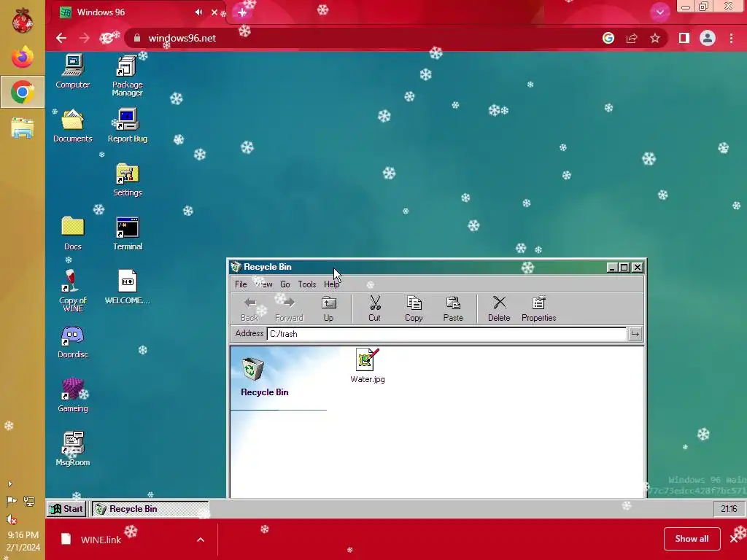This screenshot has width=747, height=560.
Task: Open File Explorer from the OS taskbar
Action: coord(23,128)
